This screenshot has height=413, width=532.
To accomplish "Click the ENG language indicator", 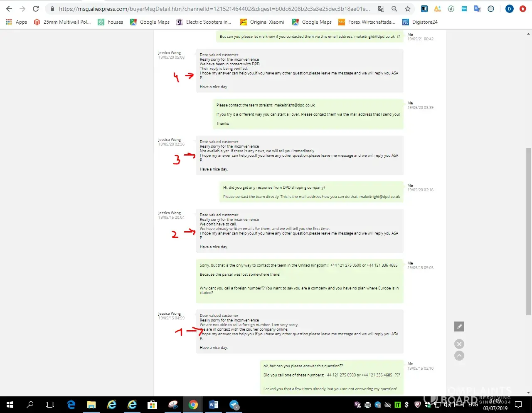I will pos(473,404).
